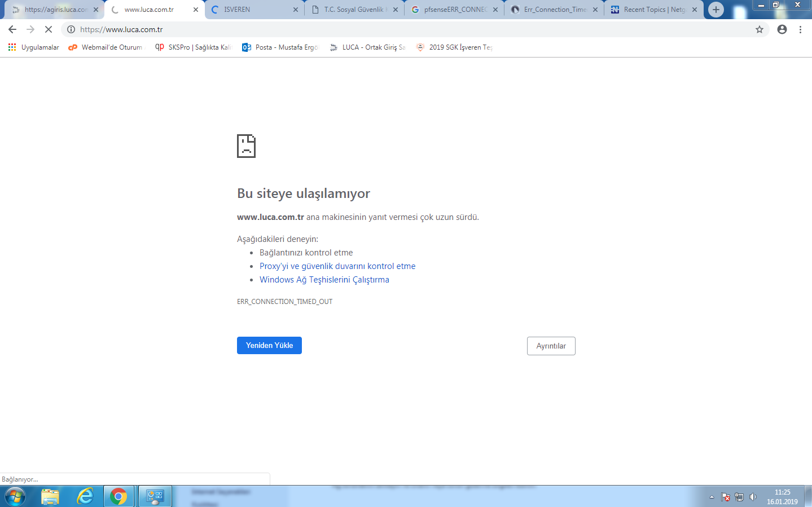Bookmark this page with the star icon
The height and width of the screenshot is (507, 812).
(760, 29)
